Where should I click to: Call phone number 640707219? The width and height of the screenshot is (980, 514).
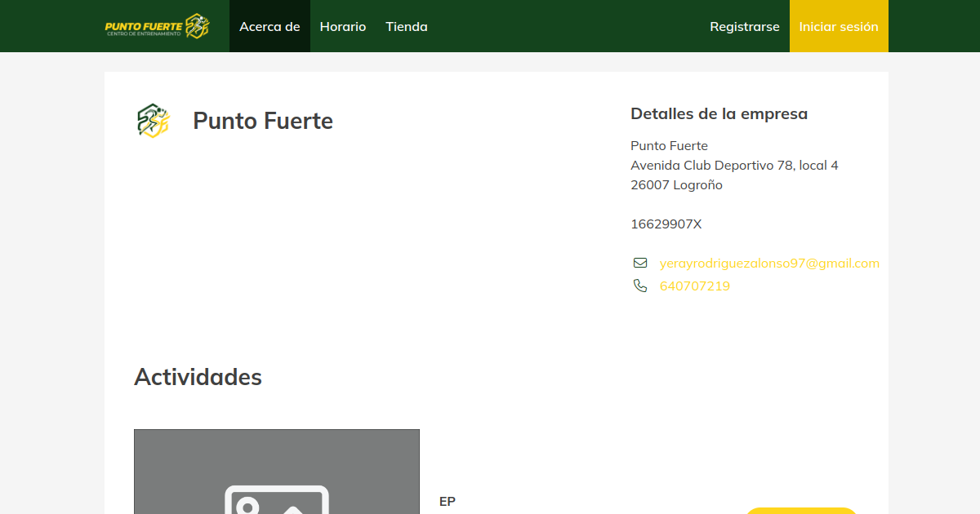[695, 286]
